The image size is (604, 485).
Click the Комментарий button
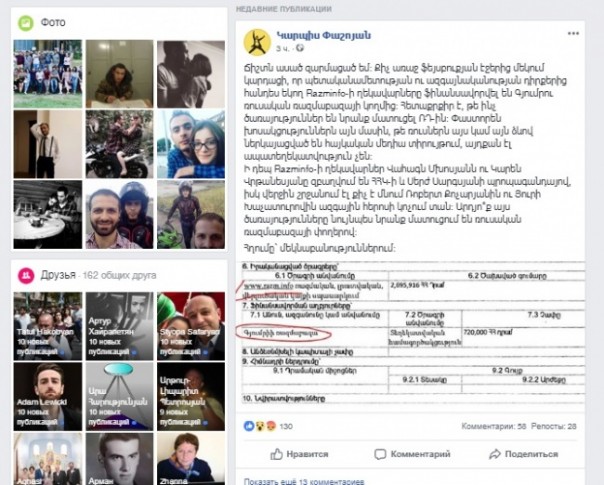[412, 454]
